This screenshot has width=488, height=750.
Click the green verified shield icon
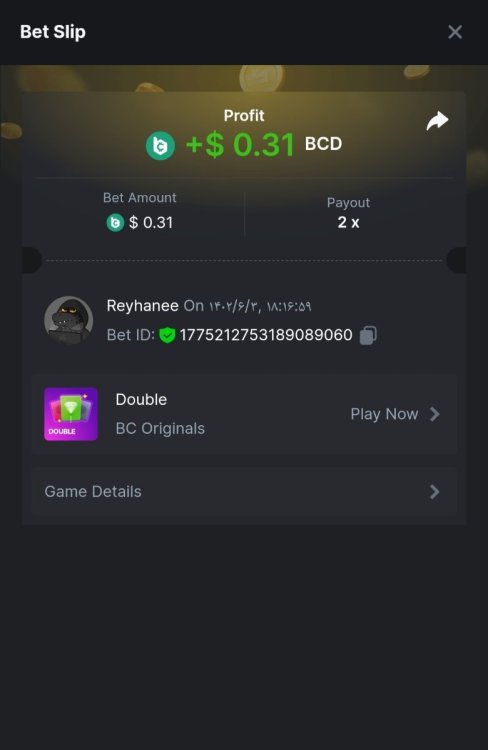pos(167,335)
